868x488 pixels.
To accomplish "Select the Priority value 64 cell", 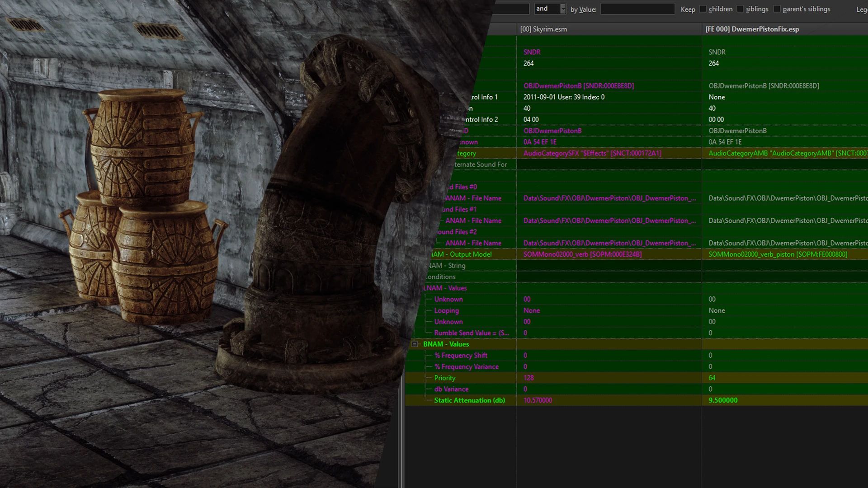I will 712,378.
